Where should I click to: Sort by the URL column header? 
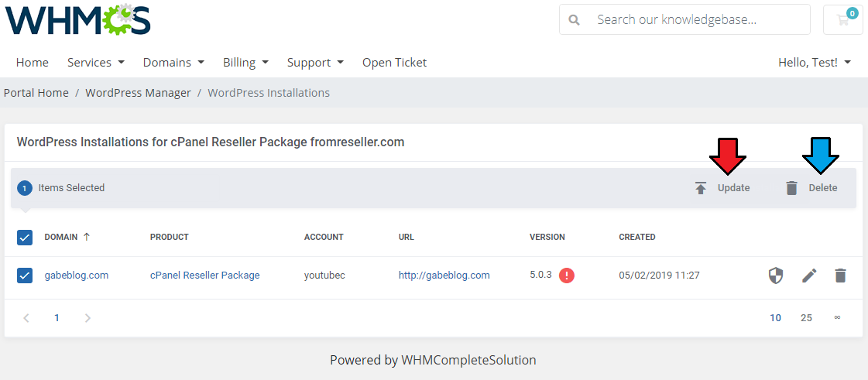407,237
